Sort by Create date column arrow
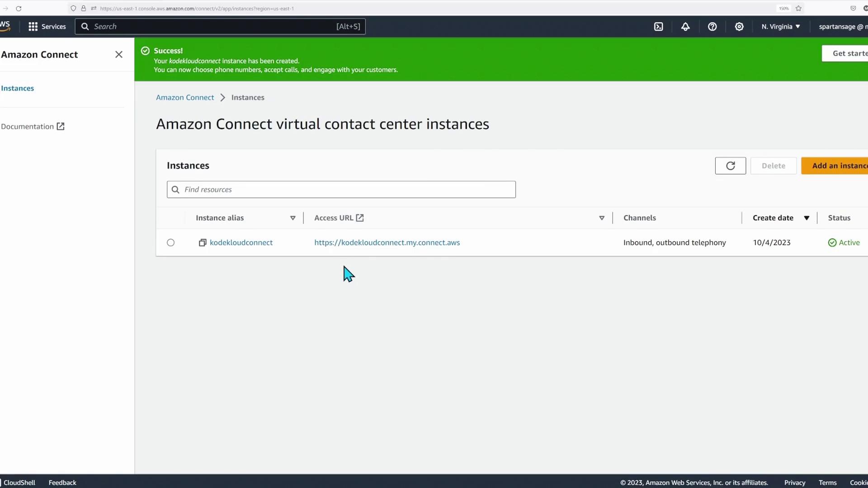This screenshot has height=488, width=868. [807, 218]
